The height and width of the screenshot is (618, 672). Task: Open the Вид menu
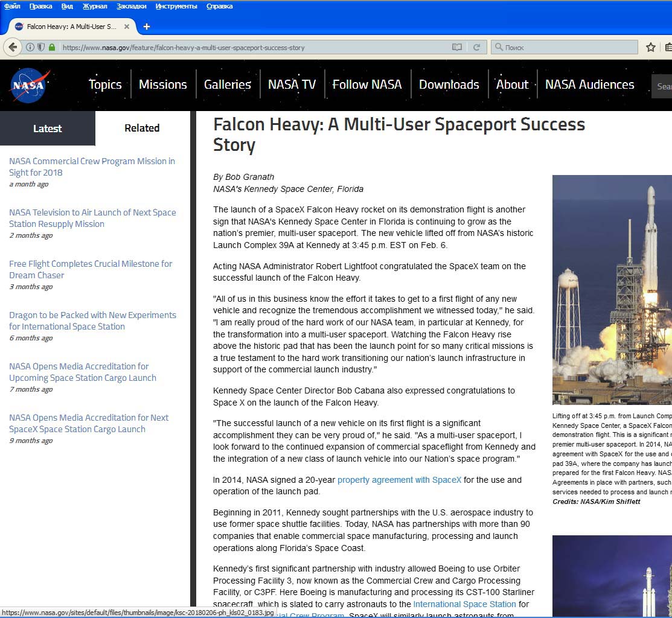coord(67,6)
